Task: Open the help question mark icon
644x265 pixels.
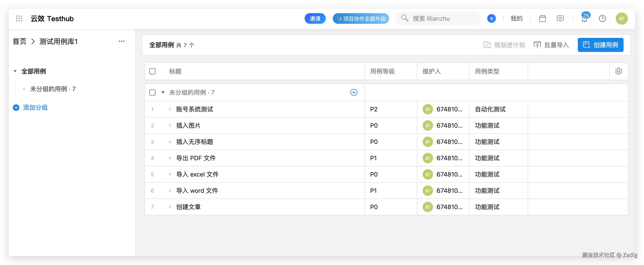Action: pyautogui.click(x=602, y=18)
